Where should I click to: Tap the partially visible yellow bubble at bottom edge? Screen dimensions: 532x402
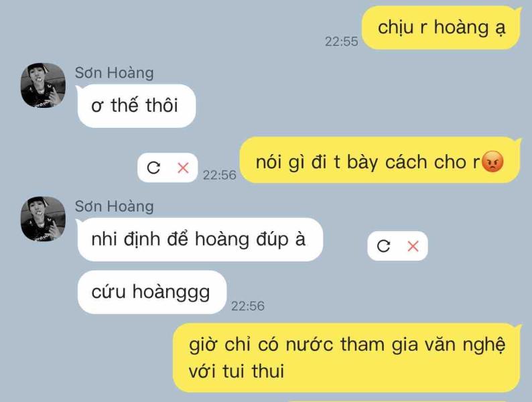pyautogui.click(x=404, y=401)
